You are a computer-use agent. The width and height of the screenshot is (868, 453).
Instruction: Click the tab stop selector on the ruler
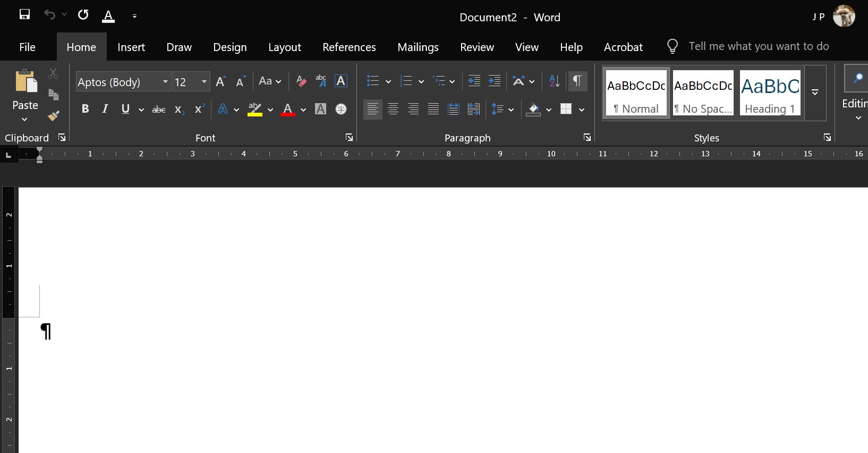click(x=8, y=155)
